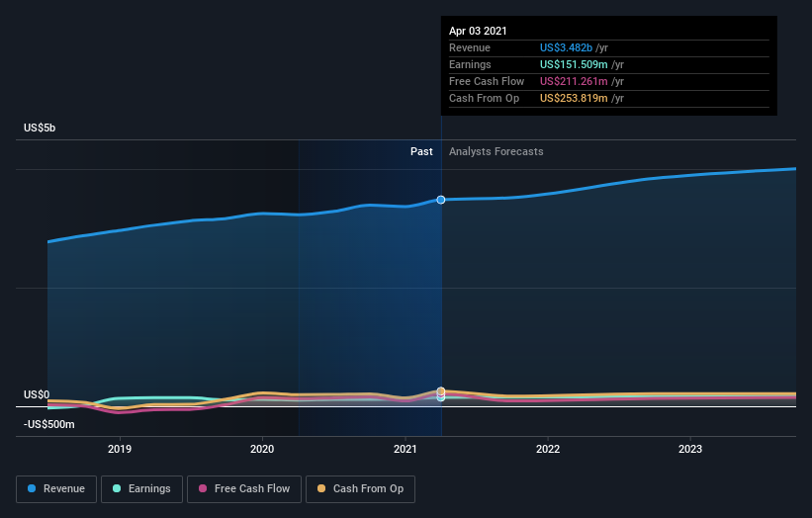
Task: Click the 2022 x-axis label
Action: [548, 449]
